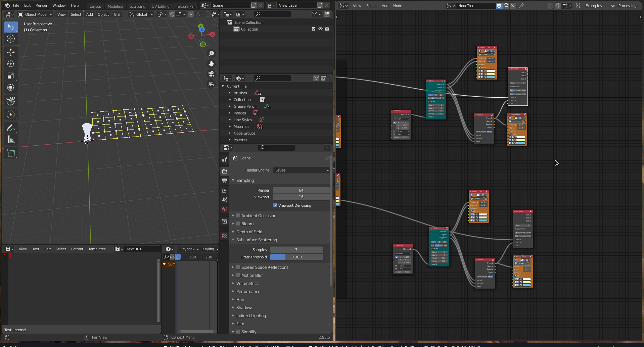Adjust the Jitter Threshold slider
The height and width of the screenshot is (347, 644).
(296, 257)
